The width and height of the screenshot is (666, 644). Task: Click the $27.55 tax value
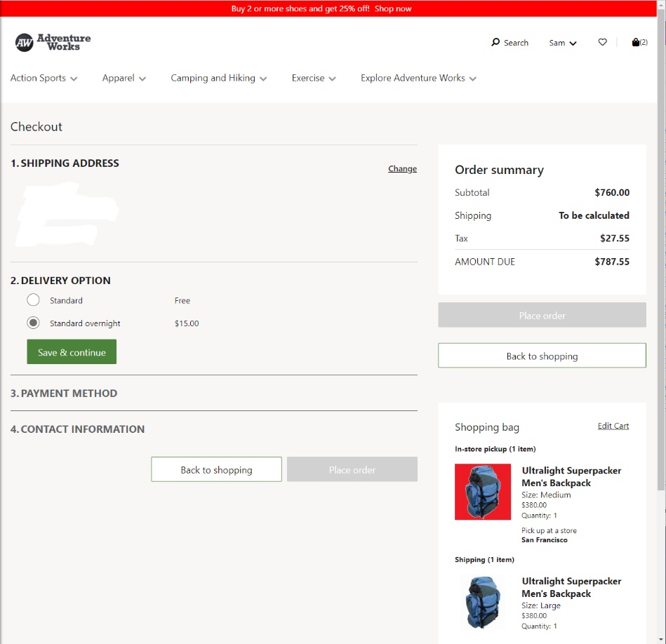[615, 238]
